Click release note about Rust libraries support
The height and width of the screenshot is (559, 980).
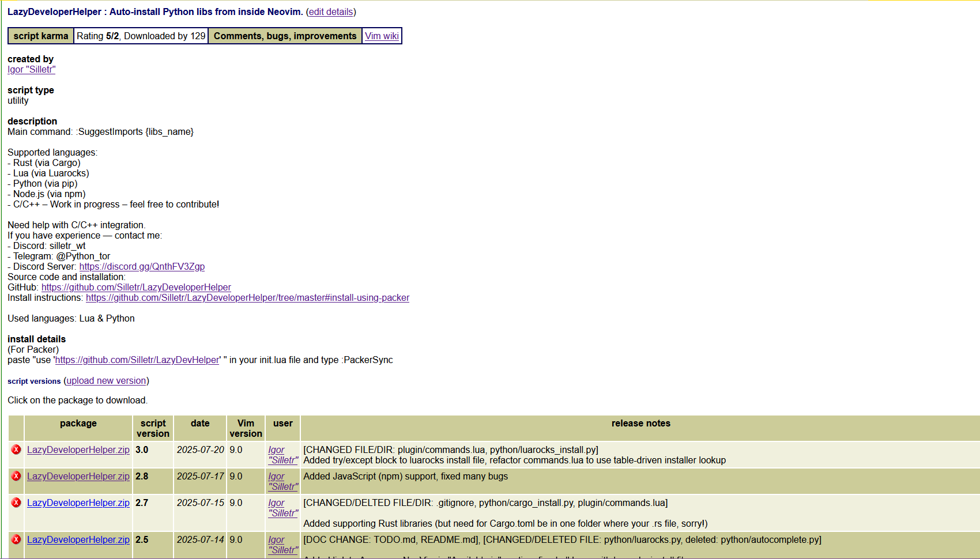tap(506, 523)
